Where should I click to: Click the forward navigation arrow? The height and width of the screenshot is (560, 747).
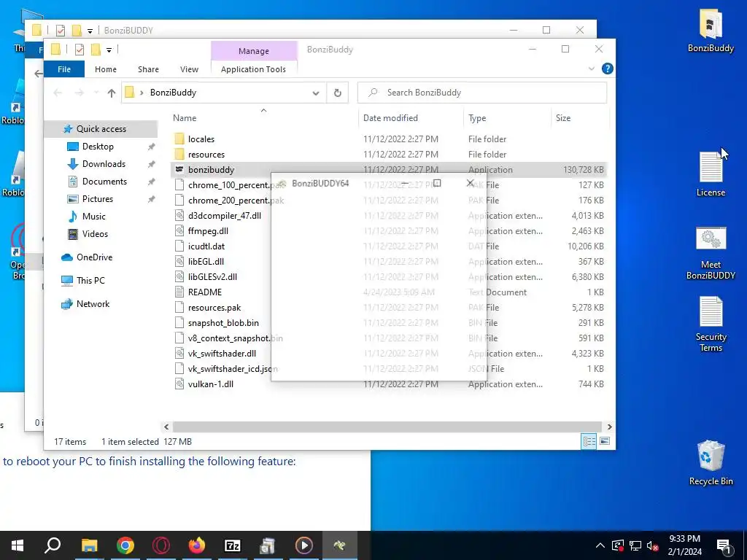click(x=79, y=93)
